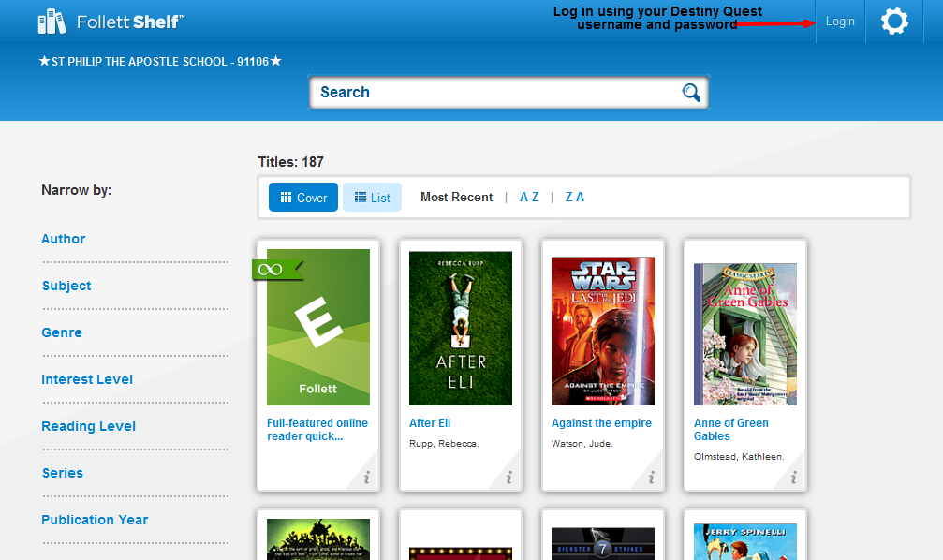Open info icon on Anne of Green Gables card
Screen dimensions: 943x560
click(793, 478)
